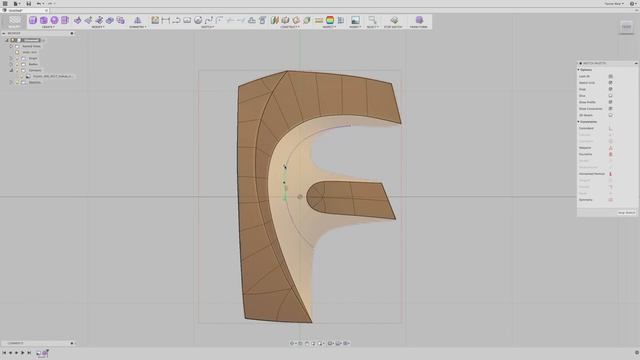Select the Sphere form tool in Create
640x360 pixels.
click(54, 20)
